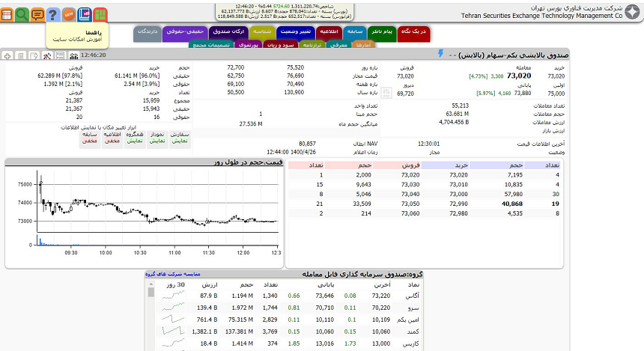
Task: Open the حقیقی-حقوقی tab
Action: 180,32
